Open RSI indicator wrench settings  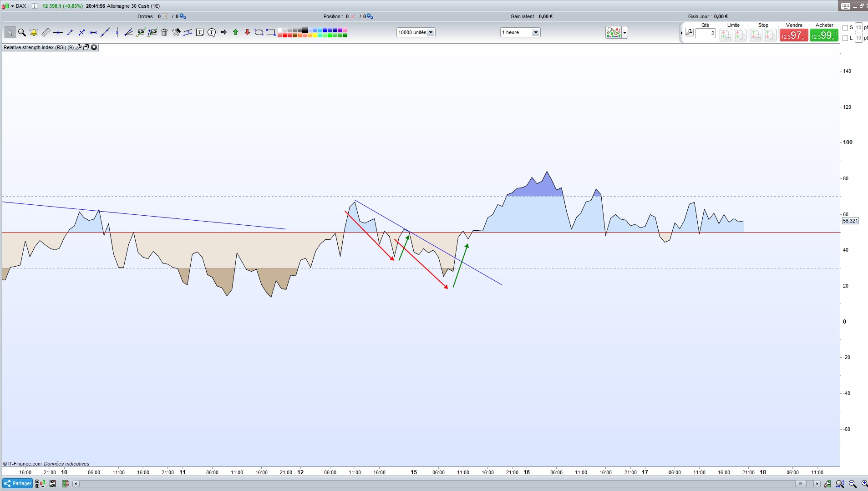[x=79, y=47]
